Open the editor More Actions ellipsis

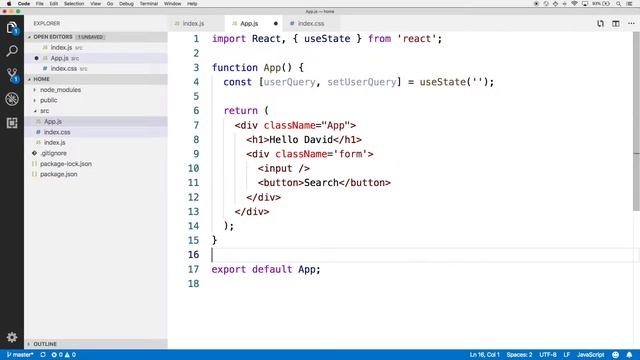(x=631, y=24)
